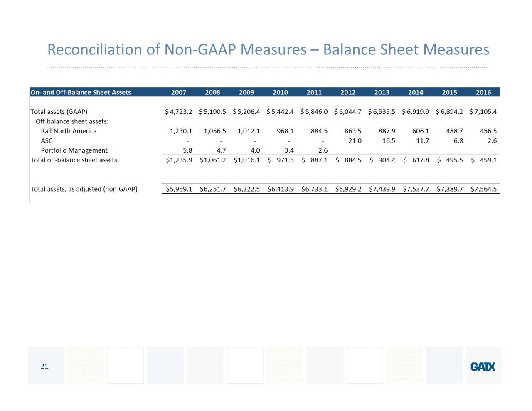Select the 2007 column header
Image resolution: width=532 pixels, height=411 pixels.
click(179, 92)
